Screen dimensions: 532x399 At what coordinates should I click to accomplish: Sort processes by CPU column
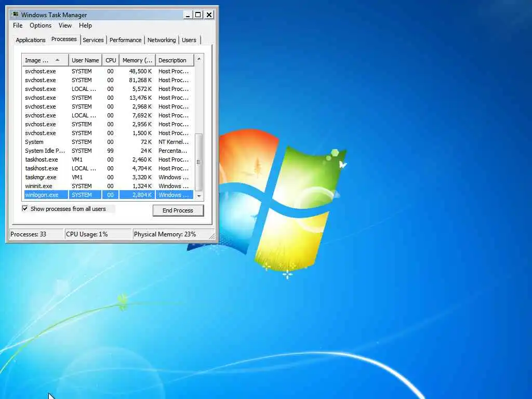point(111,60)
